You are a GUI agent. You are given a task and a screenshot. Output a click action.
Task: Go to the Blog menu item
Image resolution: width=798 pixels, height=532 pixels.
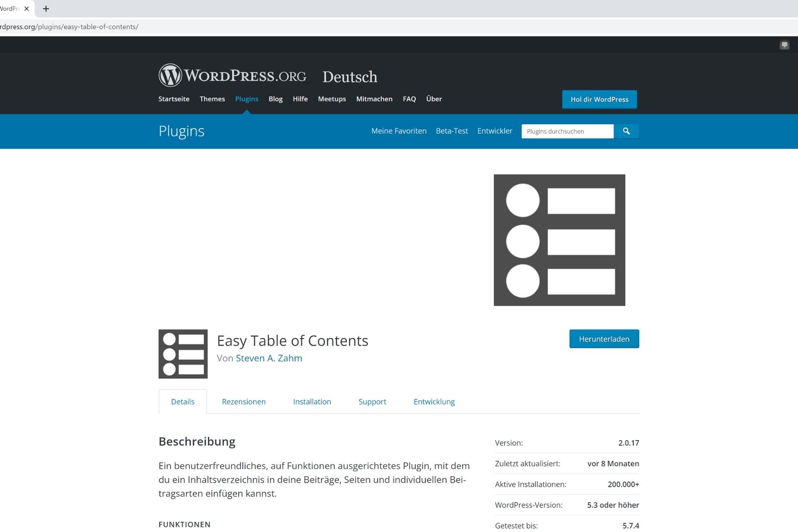pos(275,99)
